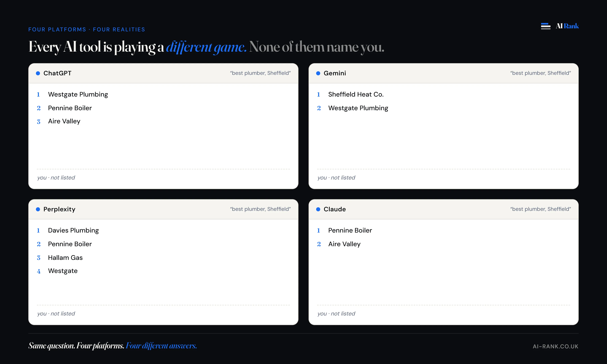Click the 'Four Platforms · Four Realities' eyebrow text
The height and width of the screenshot is (364, 607).
[87, 29]
